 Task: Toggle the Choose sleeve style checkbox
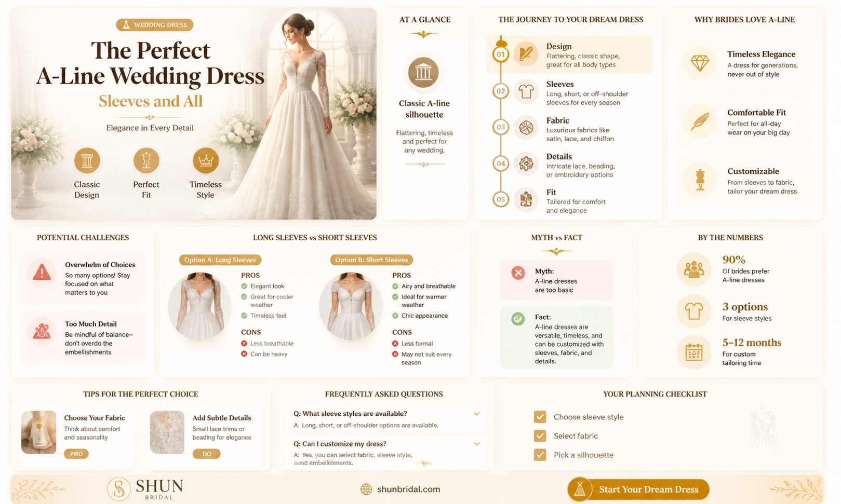click(540, 417)
